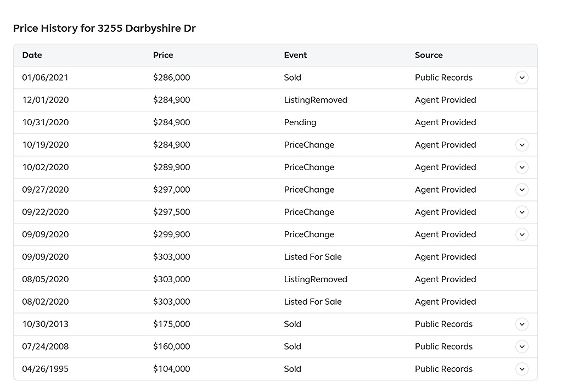Expand the 04/26/1995 Sold row
The height and width of the screenshot is (392, 562).
(x=522, y=369)
